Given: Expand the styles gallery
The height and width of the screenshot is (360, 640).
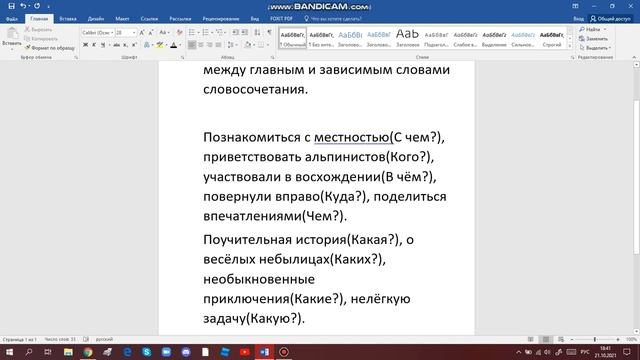Looking at the screenshot, I should point(570,46).
